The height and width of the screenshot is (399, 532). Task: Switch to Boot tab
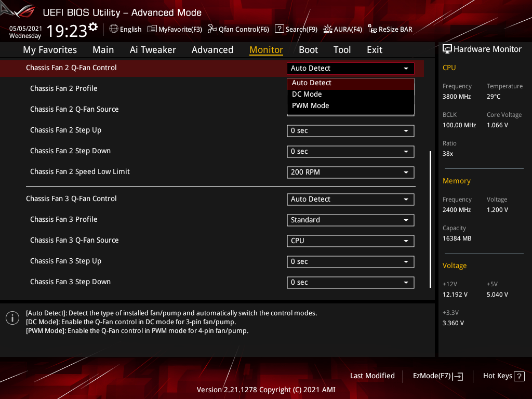pos(308,50)
